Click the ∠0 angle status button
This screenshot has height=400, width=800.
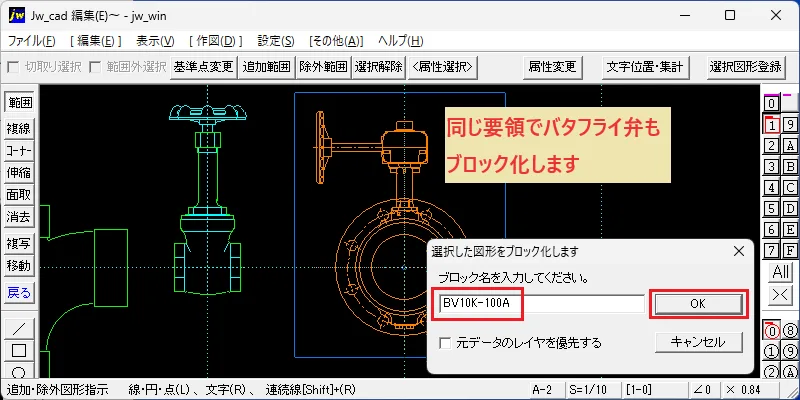tap(704, 389)
